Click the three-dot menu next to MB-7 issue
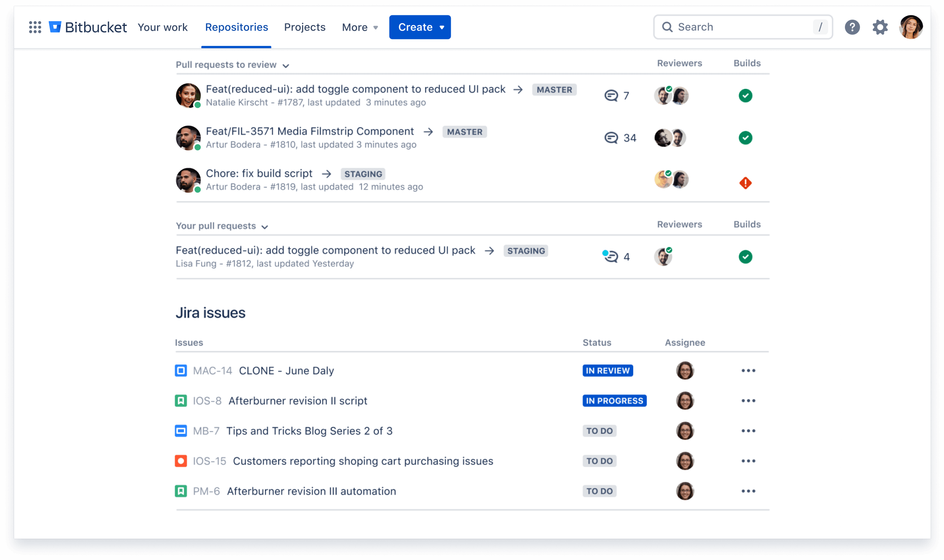The image size is (944, 560). click(748, 431)
